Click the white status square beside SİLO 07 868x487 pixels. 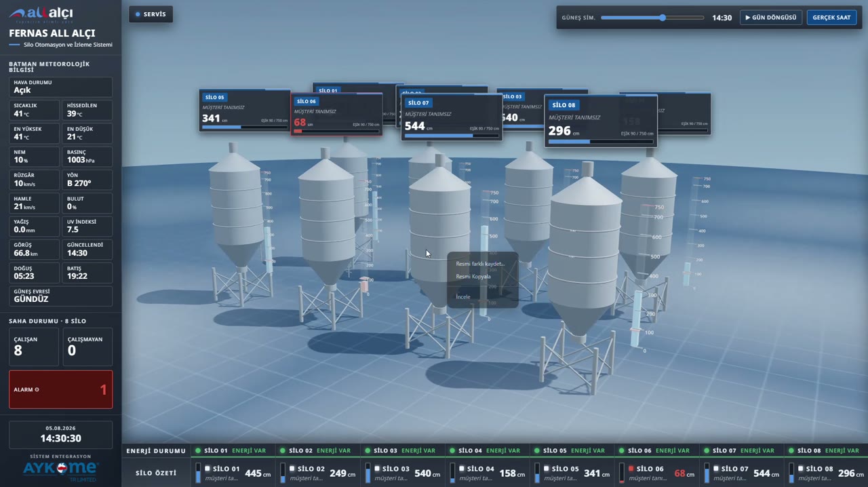[x=716, y=469]
